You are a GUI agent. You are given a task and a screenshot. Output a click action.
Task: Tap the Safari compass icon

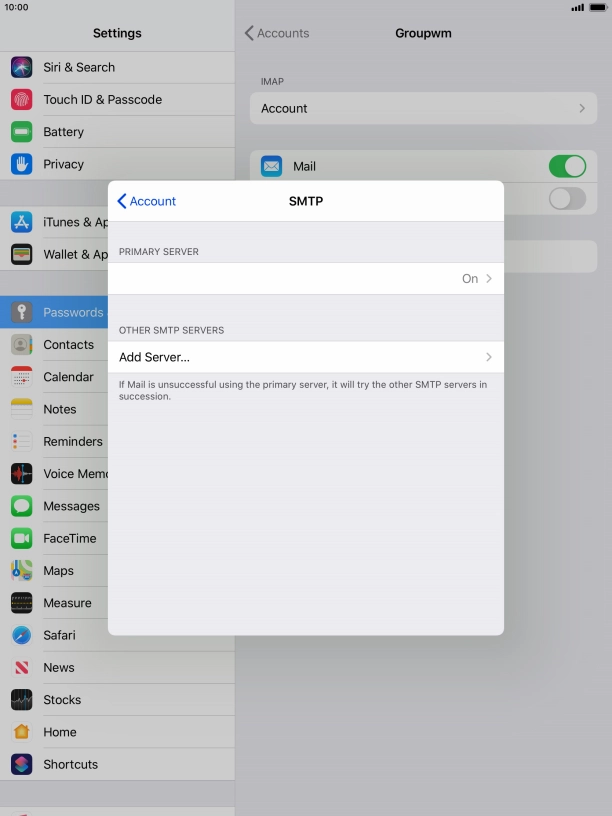(22, 635)
